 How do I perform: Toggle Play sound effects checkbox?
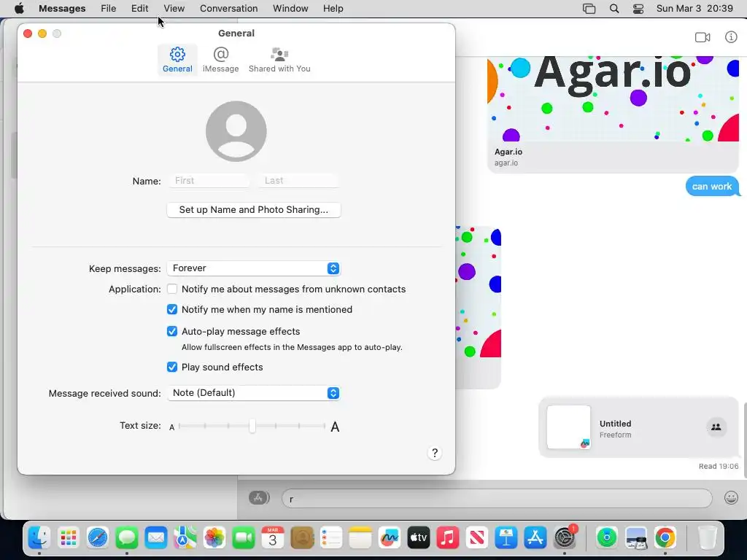pyautogui.click(x=172, y=367)
